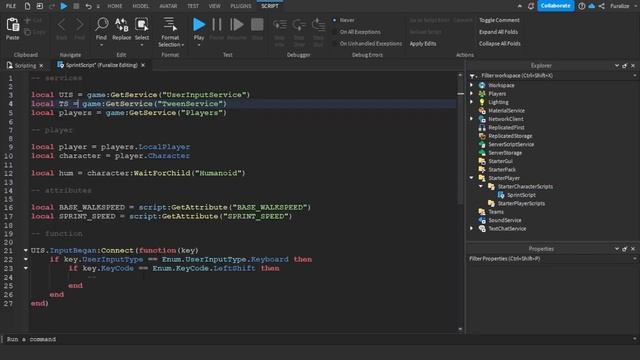Click the Collaborate button

click(556, 6)
